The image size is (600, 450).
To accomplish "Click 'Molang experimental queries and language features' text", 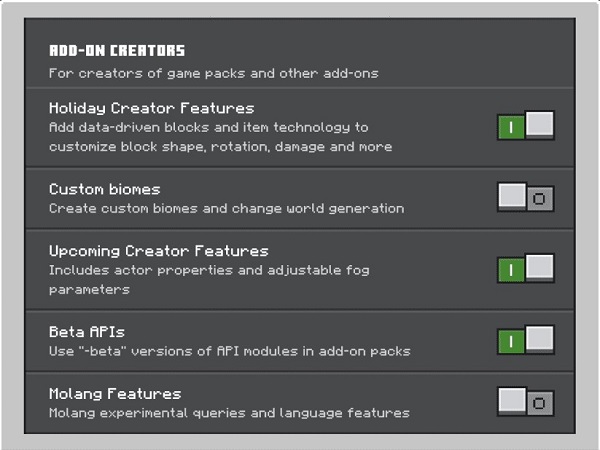I will (229, 413).
